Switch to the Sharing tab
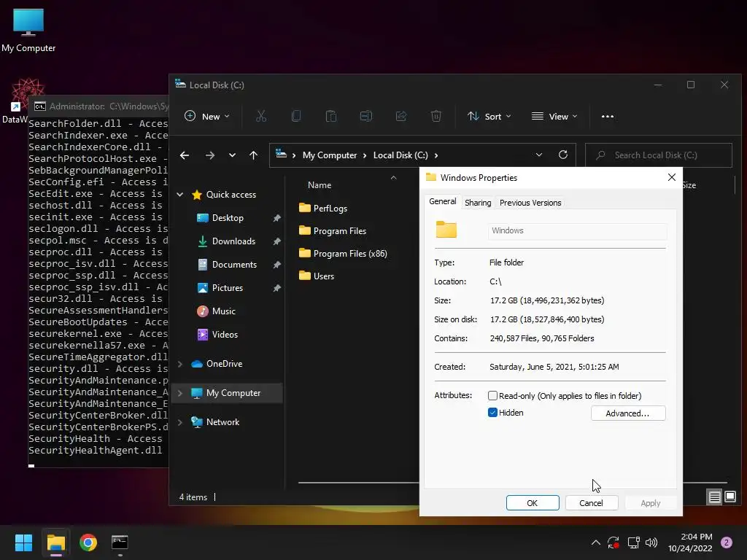Viewport: 747px width, 560px height. tap(478, 203)
